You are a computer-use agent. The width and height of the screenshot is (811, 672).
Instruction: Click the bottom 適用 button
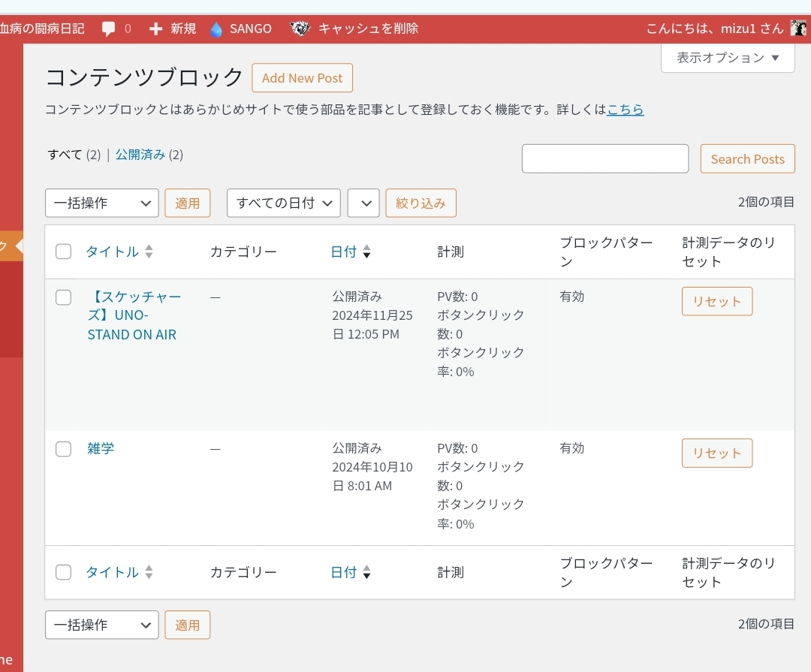(187, 625)
